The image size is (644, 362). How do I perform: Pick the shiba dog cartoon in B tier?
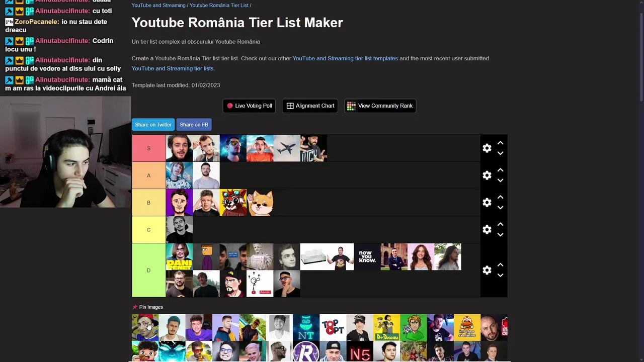point(260,203)
